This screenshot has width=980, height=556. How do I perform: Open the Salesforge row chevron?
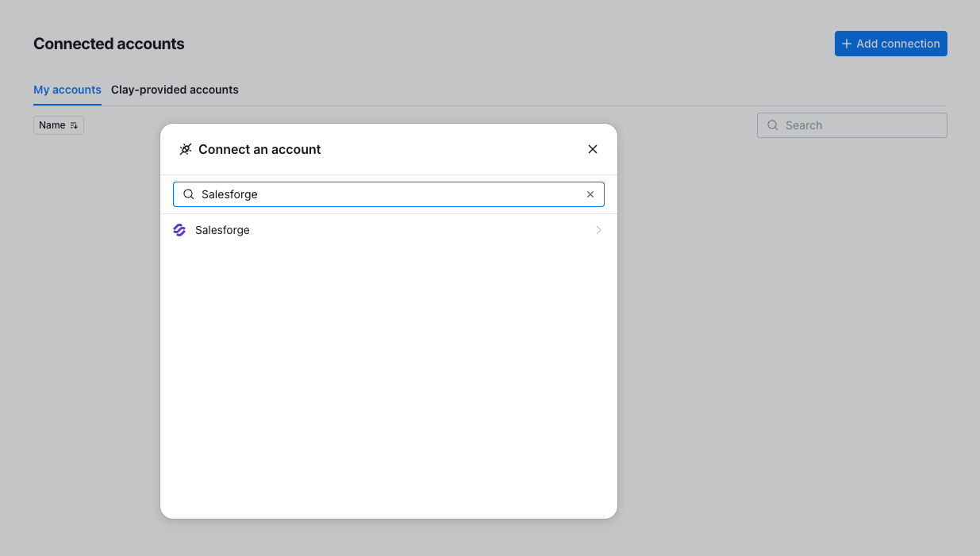598,230
